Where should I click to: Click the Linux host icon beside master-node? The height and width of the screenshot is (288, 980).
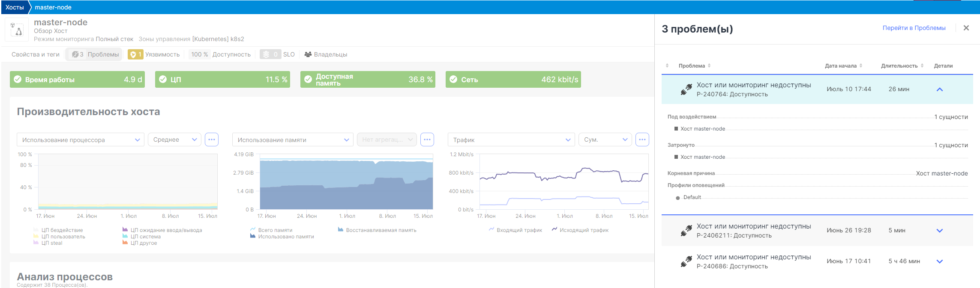pyautogui.click(x=17, y=30)
